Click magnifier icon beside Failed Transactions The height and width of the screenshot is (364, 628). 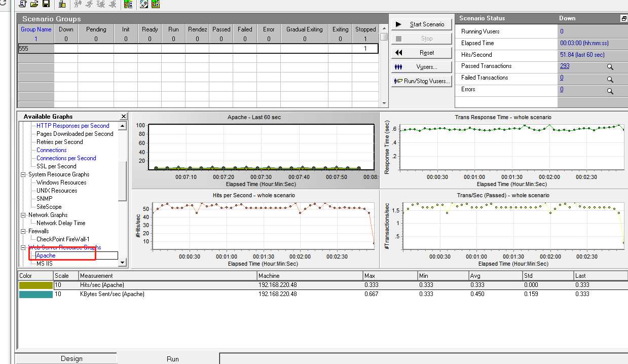pos(610,79)
